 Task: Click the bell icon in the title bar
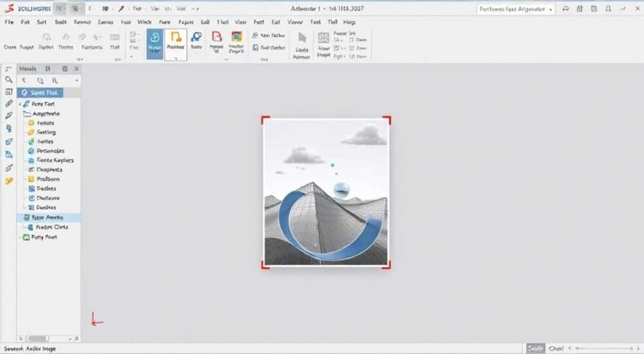(x=609, y=8)
